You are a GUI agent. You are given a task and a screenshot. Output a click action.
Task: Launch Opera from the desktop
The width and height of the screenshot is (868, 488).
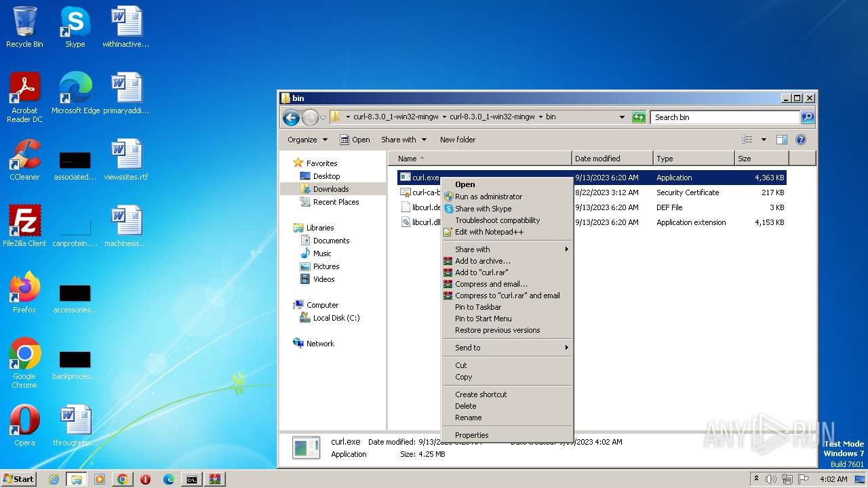click(24, 426)
